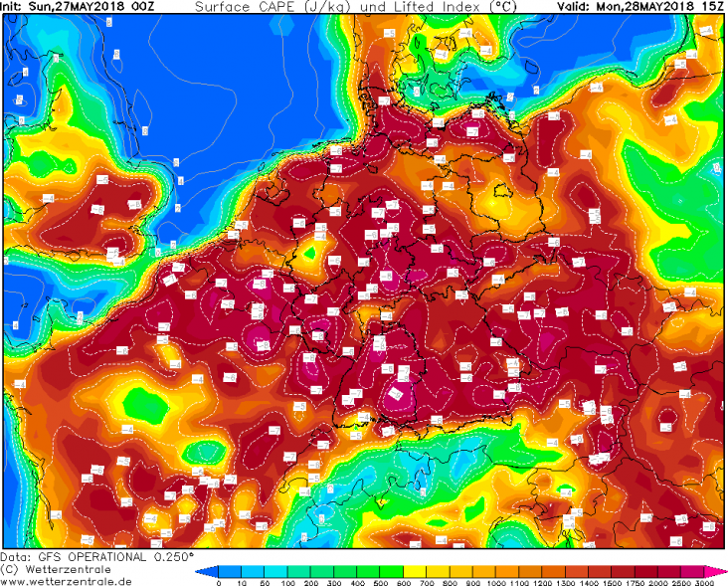Pick the legend swatch between 800 and 900
Image resolution: width=728 pixels, height=586 pixels.
point(463,572)
